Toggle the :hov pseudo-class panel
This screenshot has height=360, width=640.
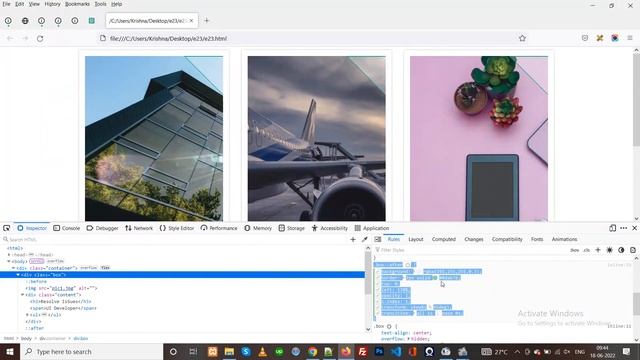click(575, 250)
